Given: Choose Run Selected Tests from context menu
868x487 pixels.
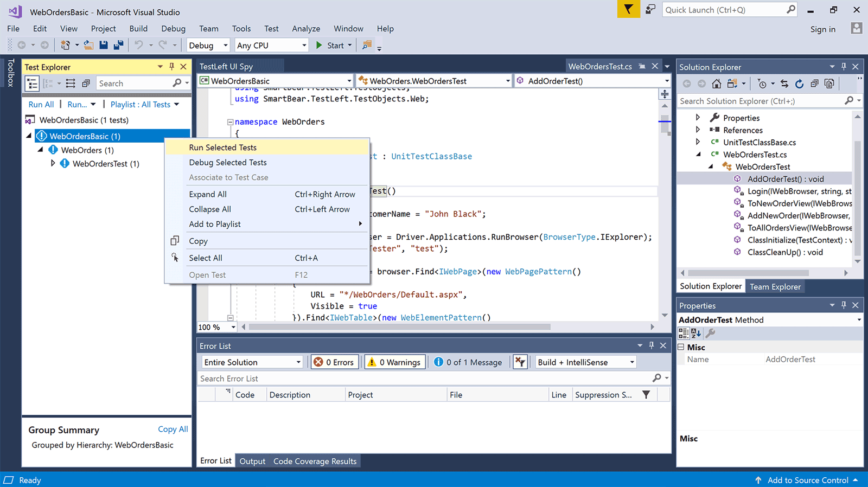Looking at the screenshot, I should pos(267,148).
